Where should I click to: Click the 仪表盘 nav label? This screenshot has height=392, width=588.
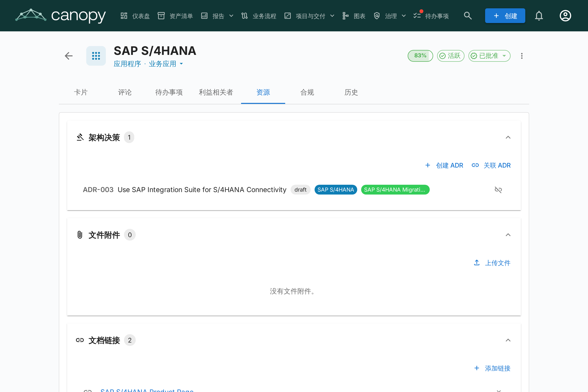point(141,16)
